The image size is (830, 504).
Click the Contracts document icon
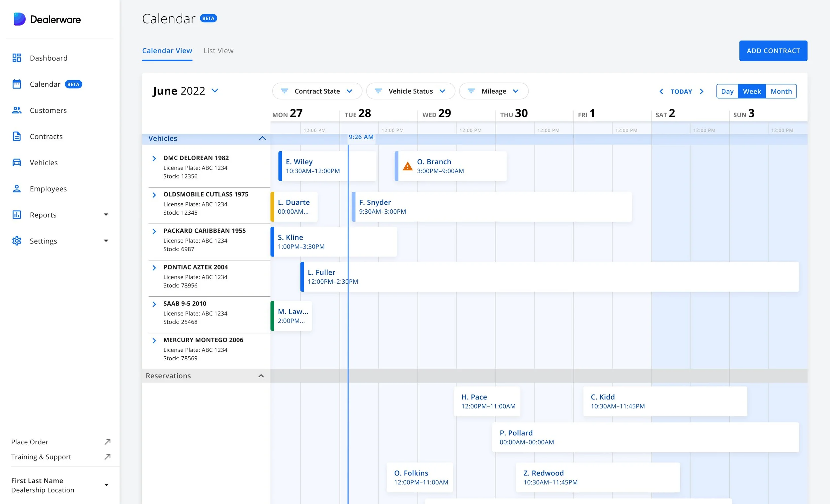point(17,136)
